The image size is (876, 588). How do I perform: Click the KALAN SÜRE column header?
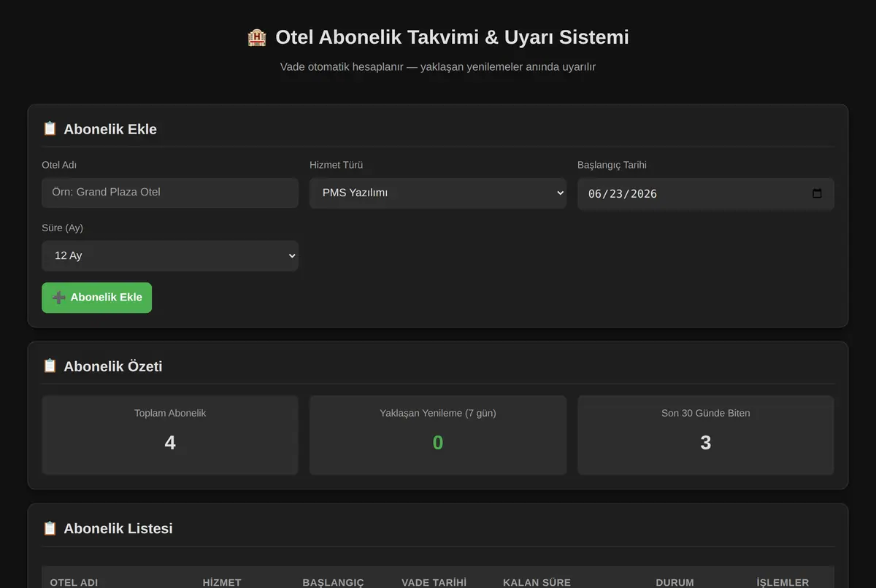click(x=537, y=582)
